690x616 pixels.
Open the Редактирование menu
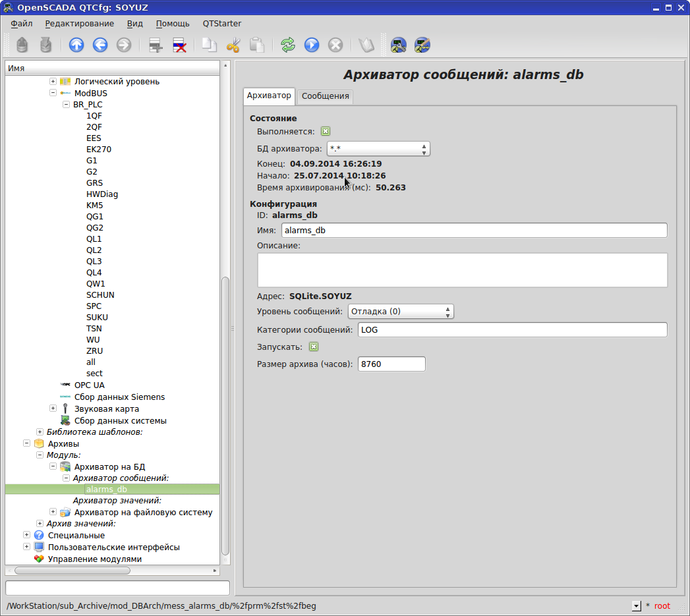point(80,23)
